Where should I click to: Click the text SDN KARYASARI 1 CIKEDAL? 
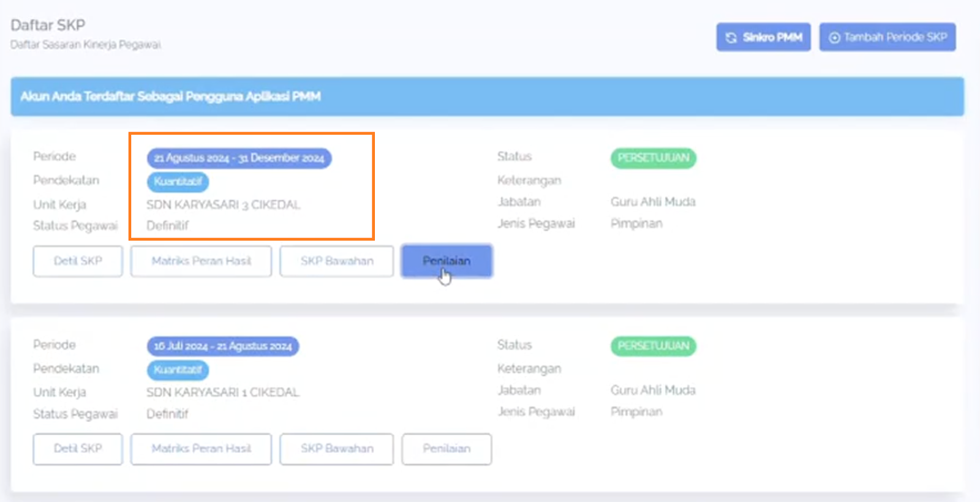[223, 392]
